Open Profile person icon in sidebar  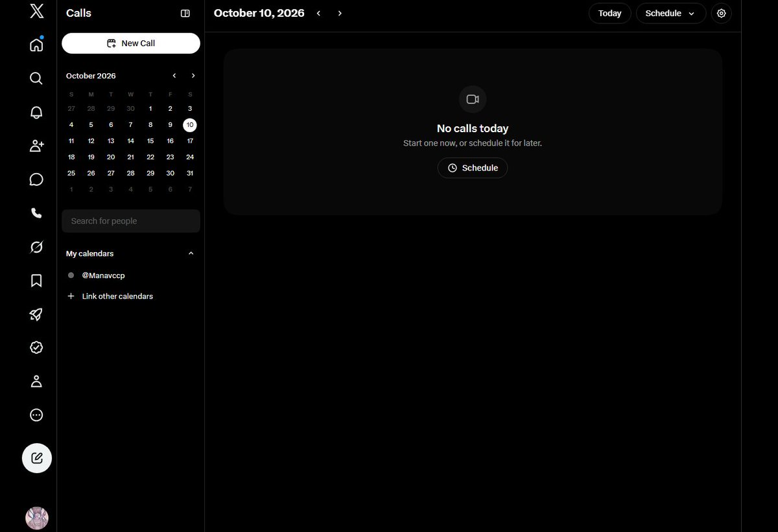[36, 382]
